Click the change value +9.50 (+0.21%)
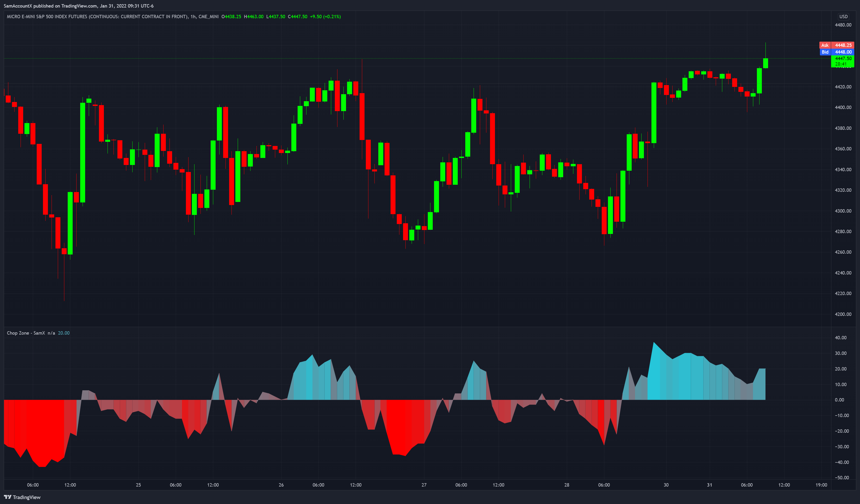This screenshot has height=504, width=860. 325,16
